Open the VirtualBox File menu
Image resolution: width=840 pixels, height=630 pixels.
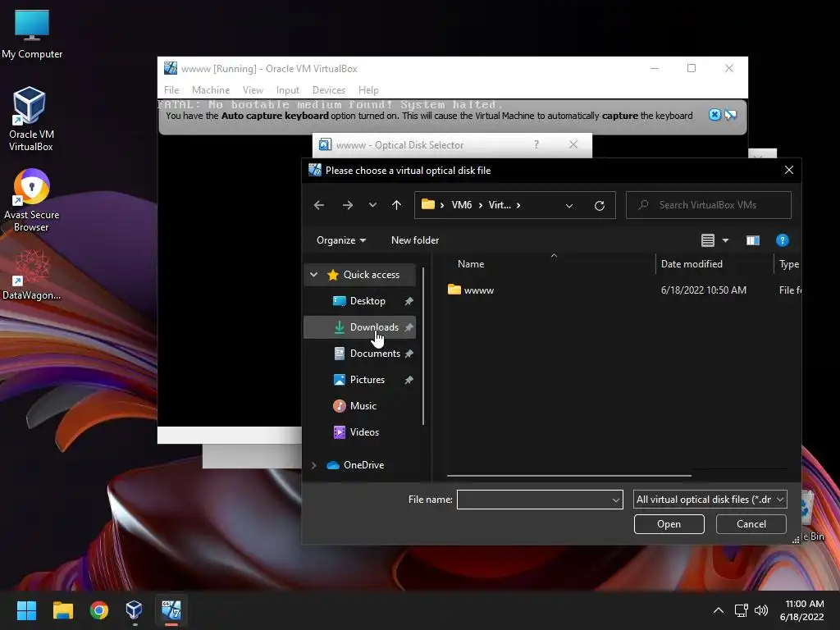pos(171,90)
